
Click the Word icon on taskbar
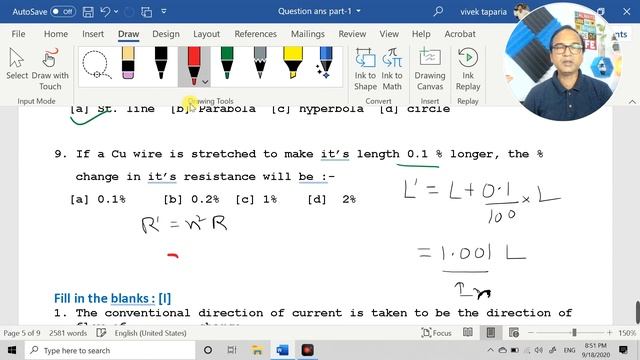[x=282, y=350]
